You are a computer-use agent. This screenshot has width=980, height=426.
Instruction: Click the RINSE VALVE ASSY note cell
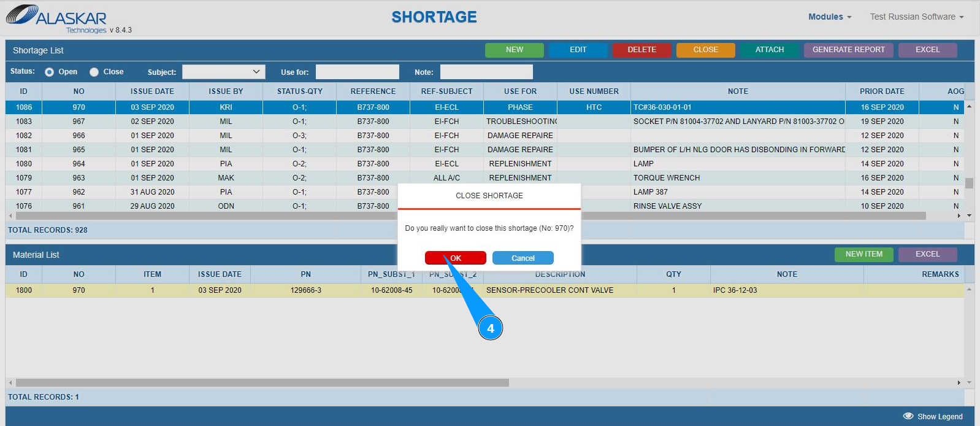click(x=738, y=206)
